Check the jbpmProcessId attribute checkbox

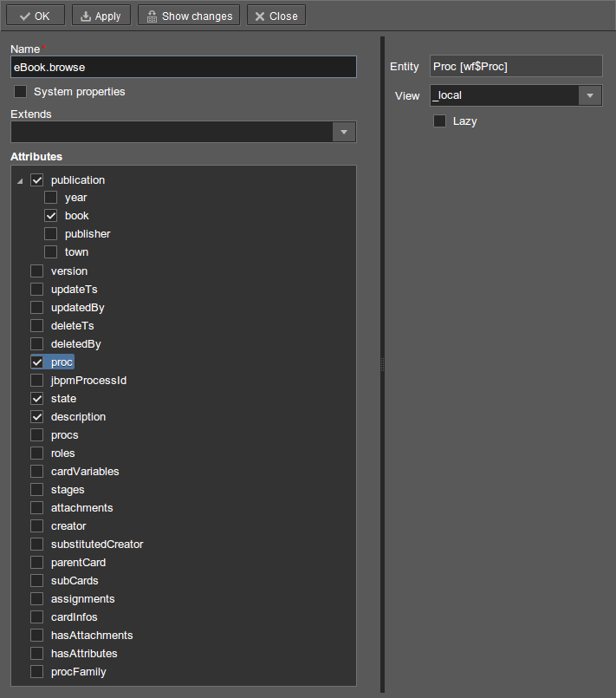point(37,381)
